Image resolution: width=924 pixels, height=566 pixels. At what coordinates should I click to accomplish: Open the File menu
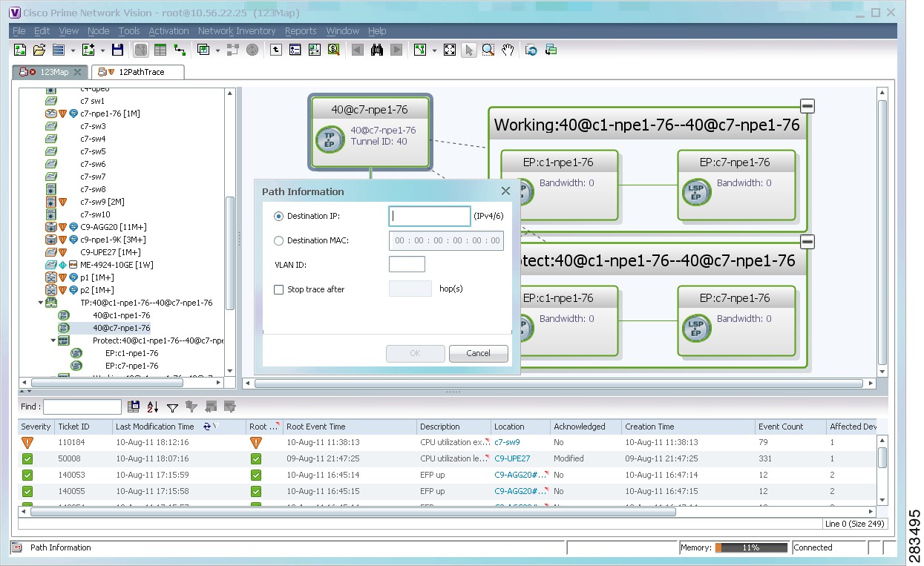pyautogui.click(x=19, y=31)
